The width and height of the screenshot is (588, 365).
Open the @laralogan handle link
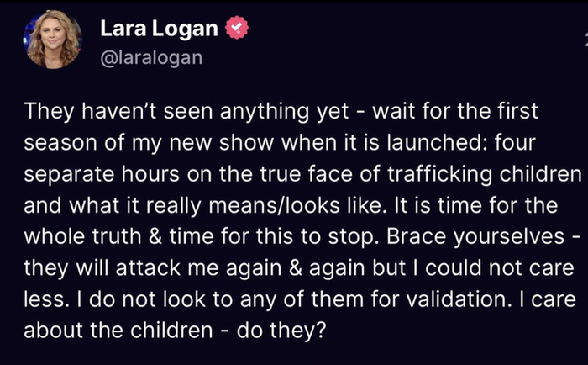pyautogui.click(x=151, y=57)
